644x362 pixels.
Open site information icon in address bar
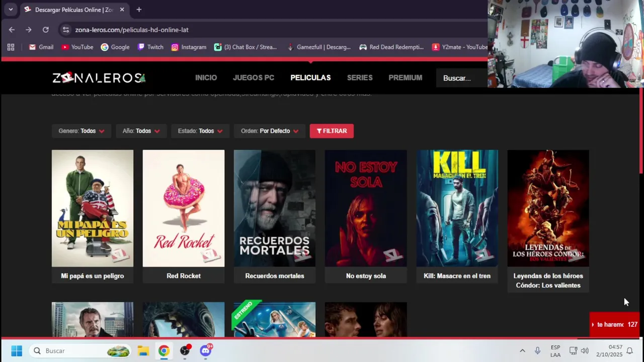[66, 30]
